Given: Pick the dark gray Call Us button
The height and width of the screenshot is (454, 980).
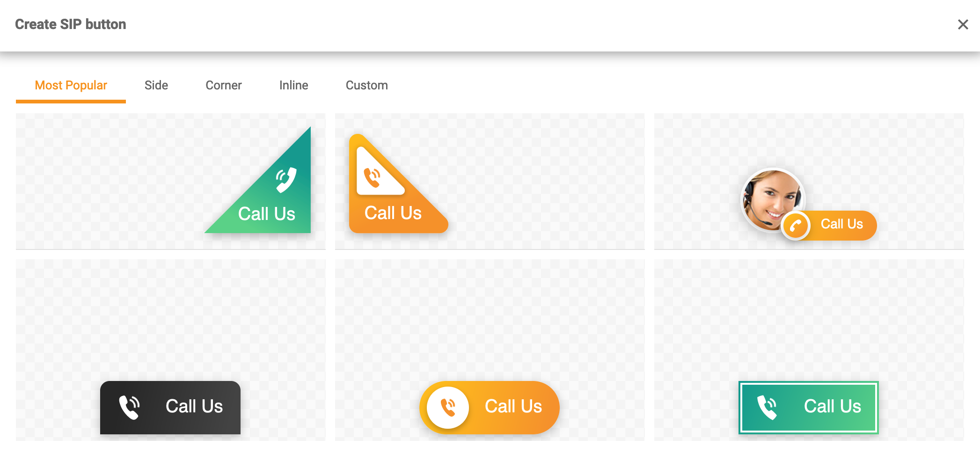Looking at the screenshot, I should click(170, 407).
